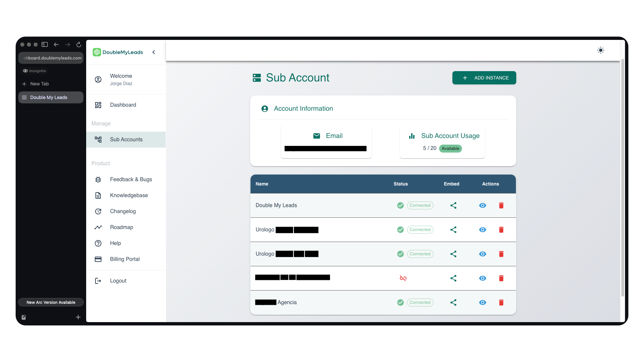
Task: Collapse the sidebar with chevron arrow
Action: (154, 52)
